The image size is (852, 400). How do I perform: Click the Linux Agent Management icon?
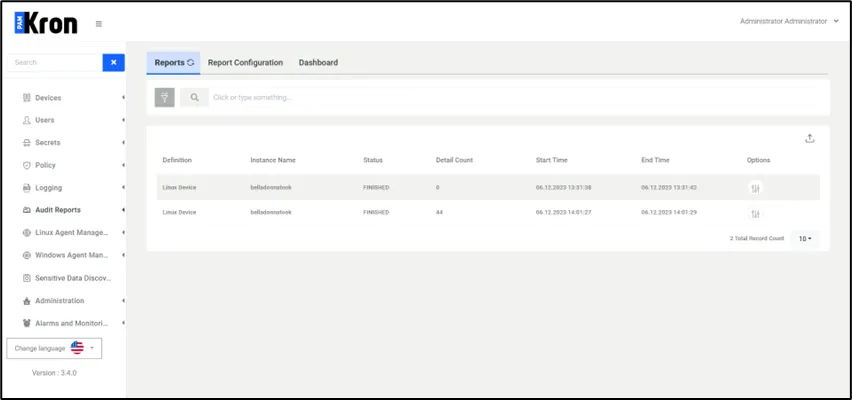tap(27, 233)
